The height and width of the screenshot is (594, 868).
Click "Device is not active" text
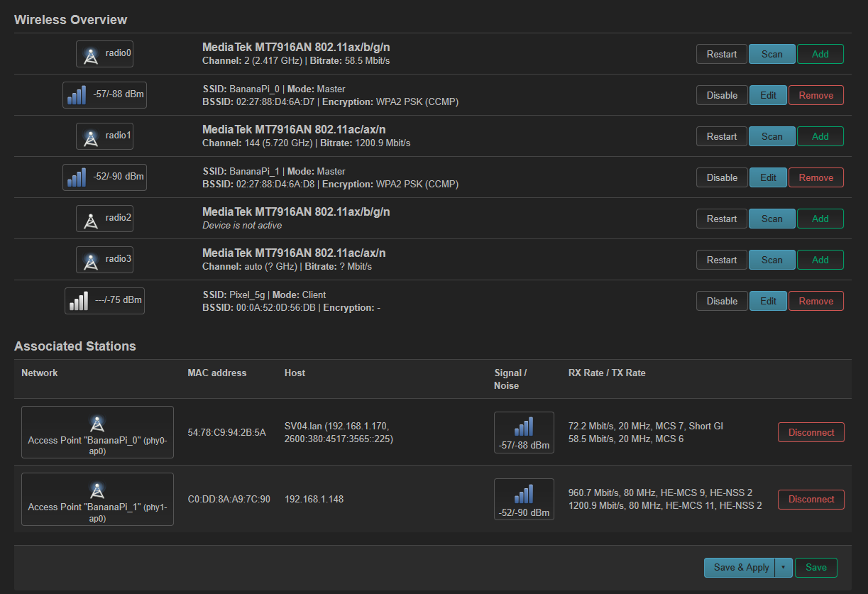coord(242,225)
